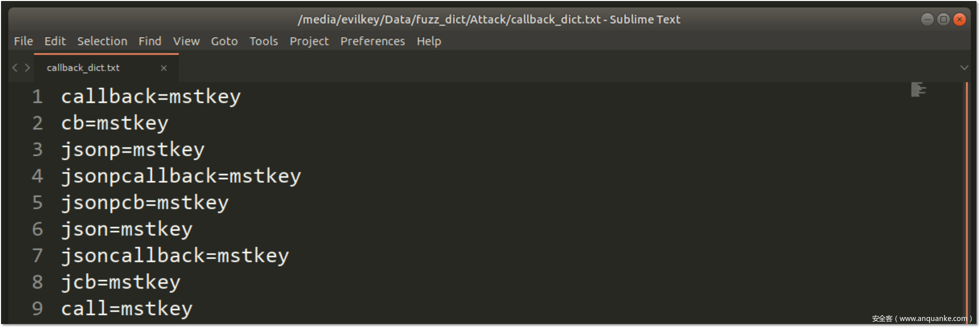The height and width of the screenshot is (328, 980).
Task: Click line number 5 in gutter
Action: point(37,203)
